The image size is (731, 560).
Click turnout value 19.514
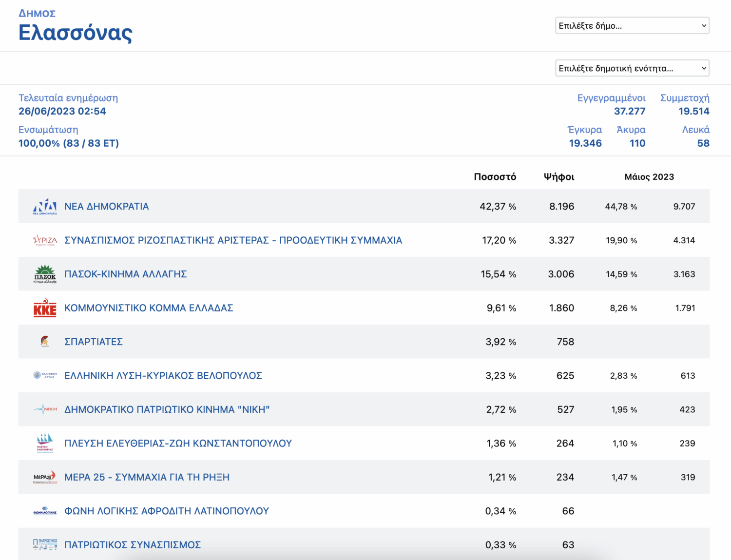[x=694, y=111]
